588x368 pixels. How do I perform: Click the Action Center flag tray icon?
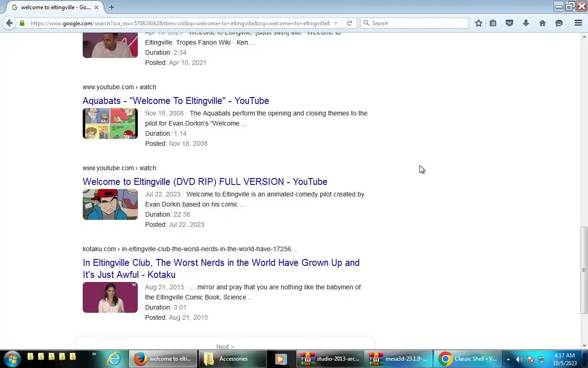(531, 359)
